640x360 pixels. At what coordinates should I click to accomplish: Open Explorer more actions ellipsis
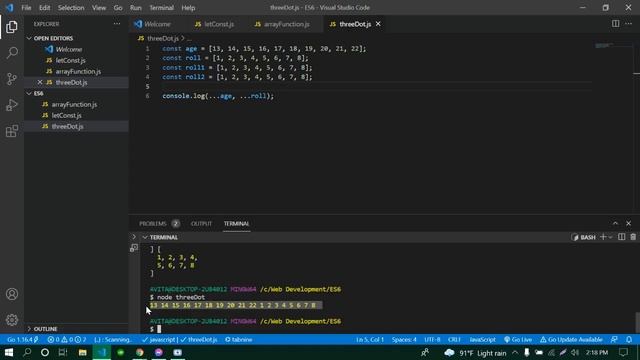tap(117, 24)
